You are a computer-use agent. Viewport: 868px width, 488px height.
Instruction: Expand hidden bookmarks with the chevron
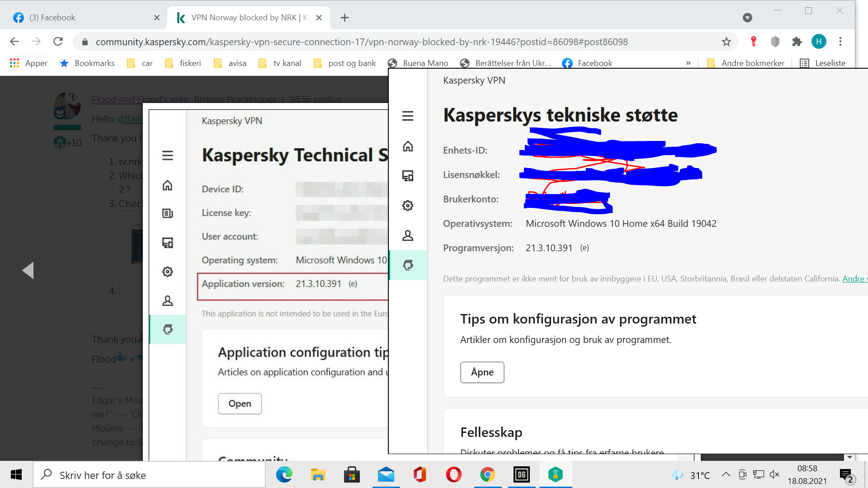coord(688,63)
